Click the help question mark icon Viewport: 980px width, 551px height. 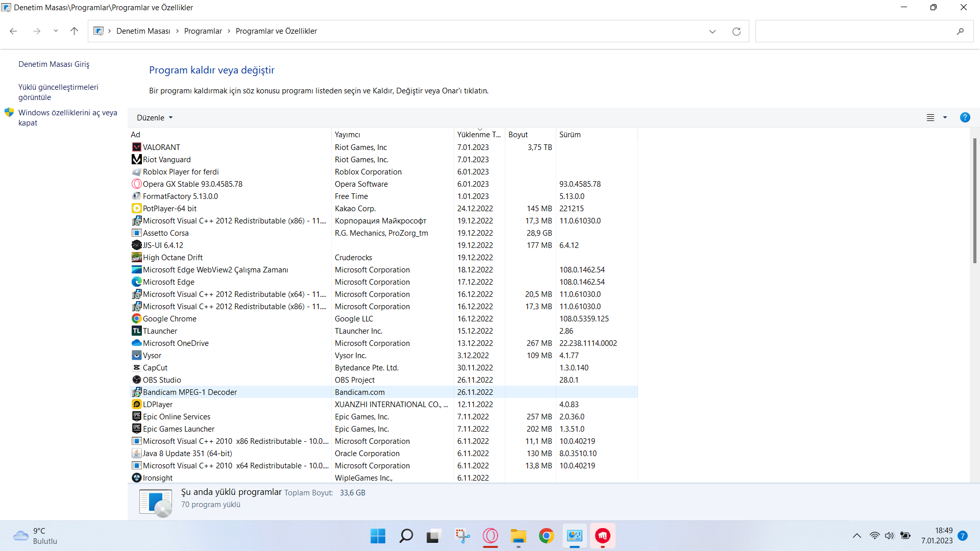(965, 117)
